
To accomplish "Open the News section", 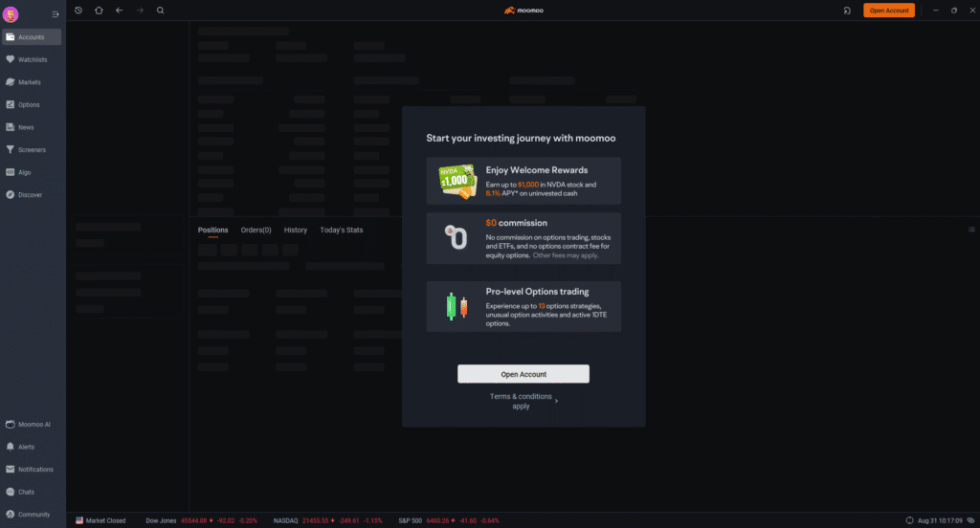I will point(32,127).
